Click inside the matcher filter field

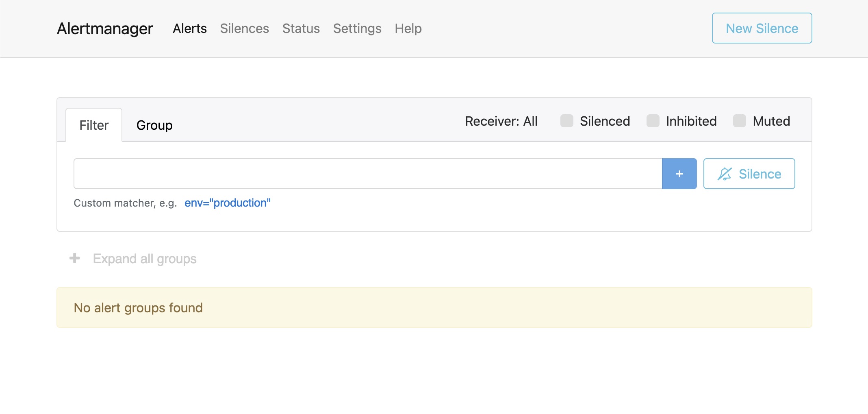[366, 174]
